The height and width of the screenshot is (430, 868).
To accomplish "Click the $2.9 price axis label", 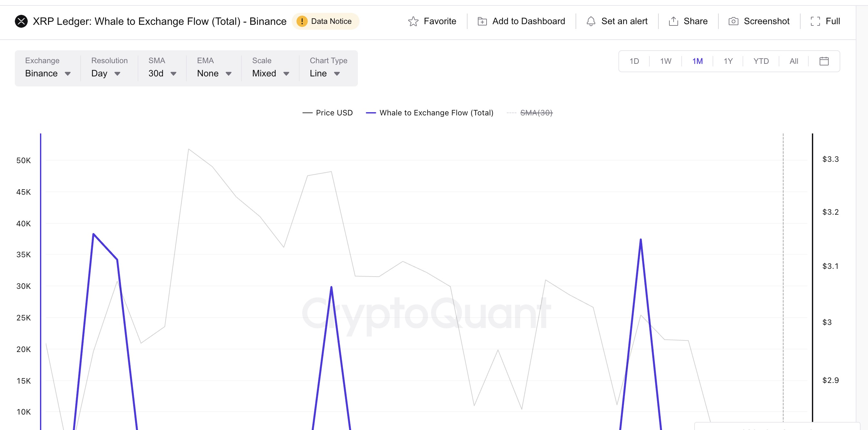I will coord(830,380).
